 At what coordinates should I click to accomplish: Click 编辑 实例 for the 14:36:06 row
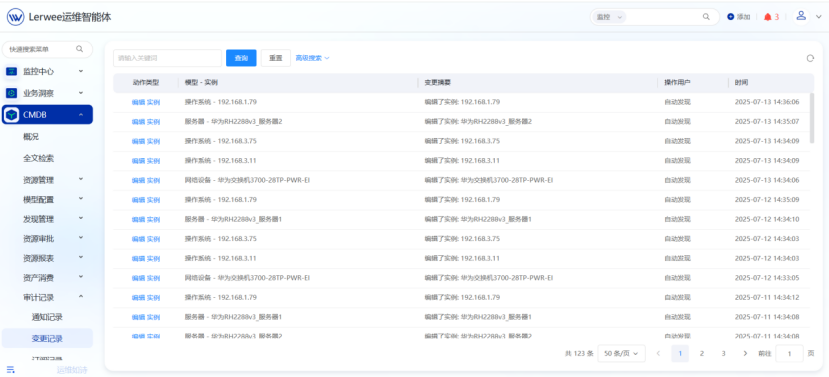click(146, 102)
